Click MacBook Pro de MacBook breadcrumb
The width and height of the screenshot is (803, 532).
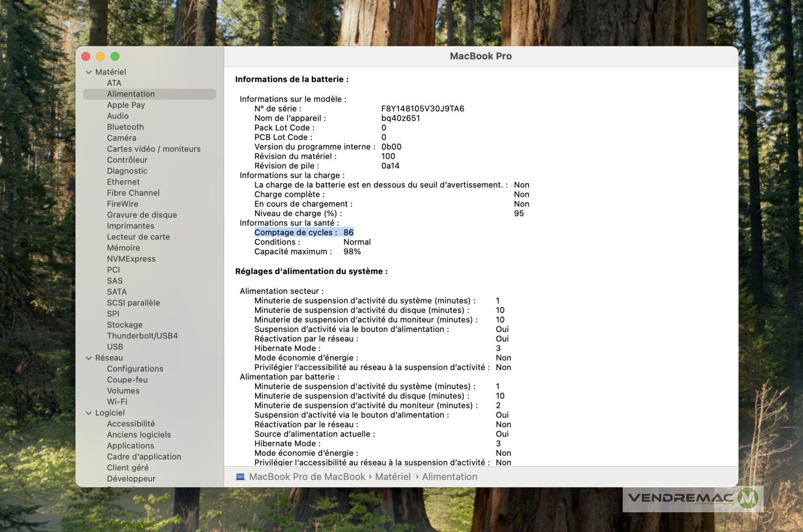tap(307, 477)
